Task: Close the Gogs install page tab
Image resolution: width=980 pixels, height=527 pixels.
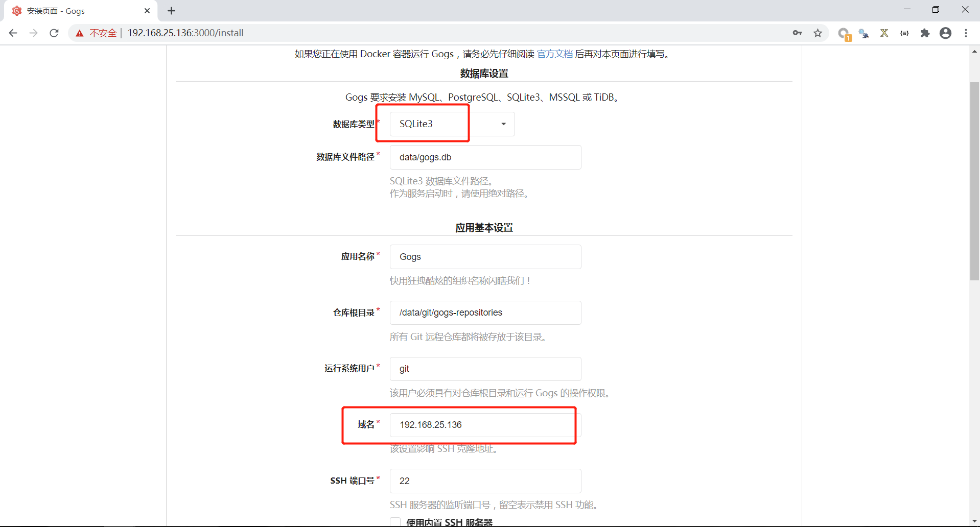Action: click(x=147, y=11)
